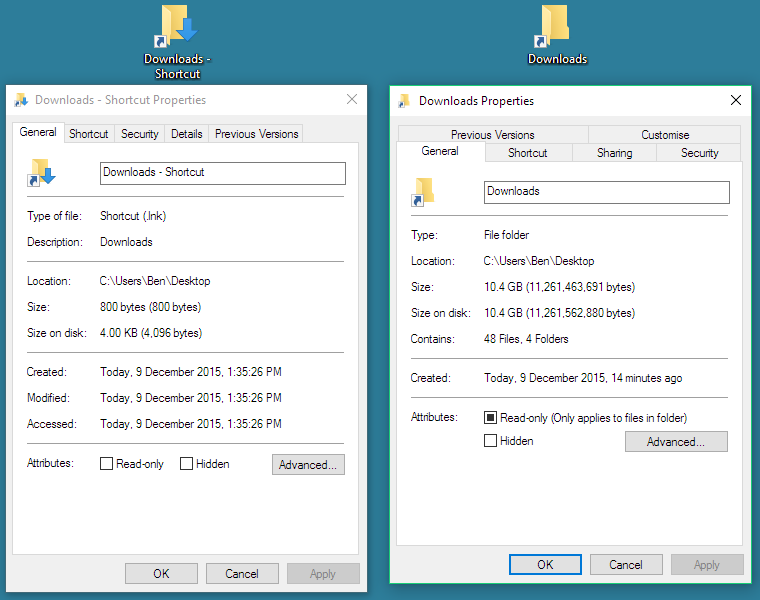This screenshot has height=600, width=760.
Task: Switch to General tab in Shortcut Properties window
Action: point(38,132)
